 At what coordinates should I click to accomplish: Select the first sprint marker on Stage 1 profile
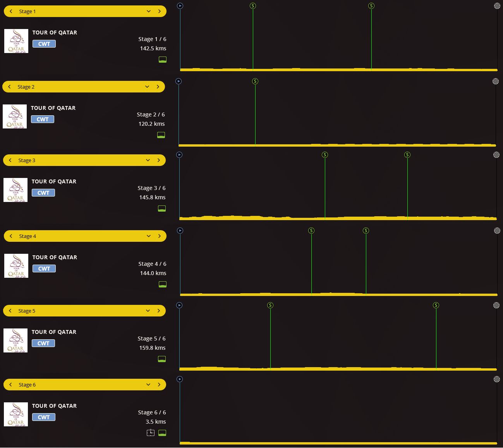tap(253, 6)
